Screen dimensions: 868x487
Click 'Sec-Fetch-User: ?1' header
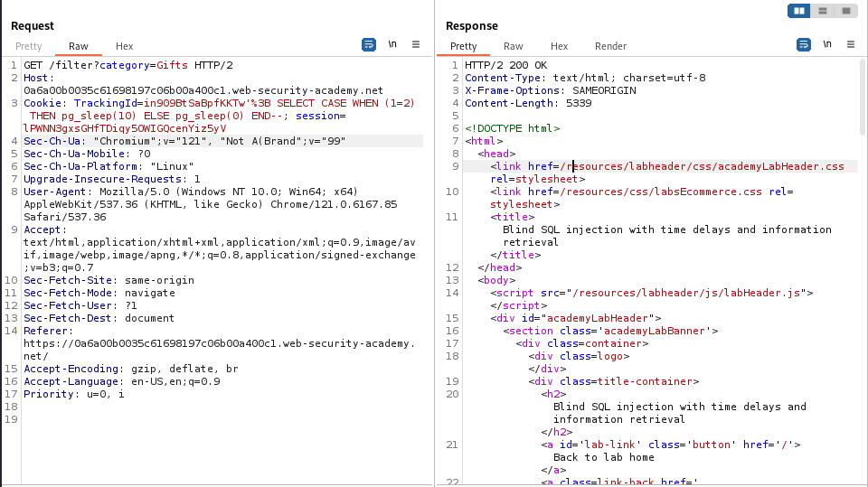point(80,306)
